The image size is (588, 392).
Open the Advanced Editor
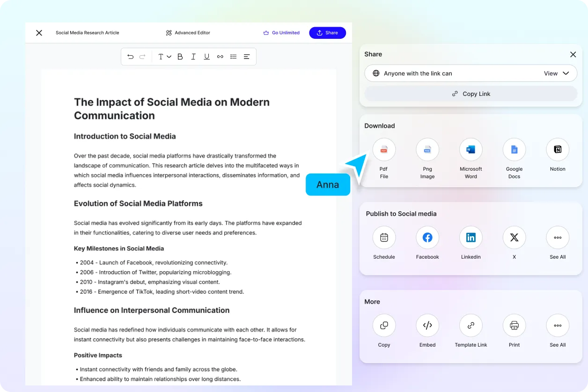pos(188,33)
